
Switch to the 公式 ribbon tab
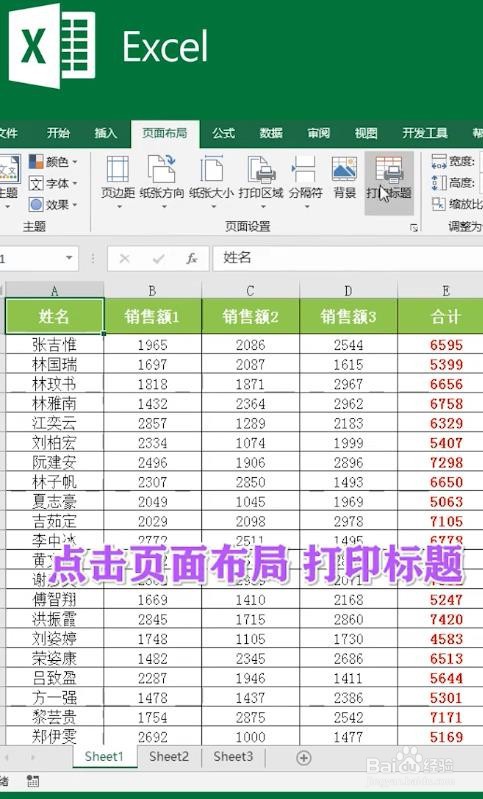(x=224, y=133)
